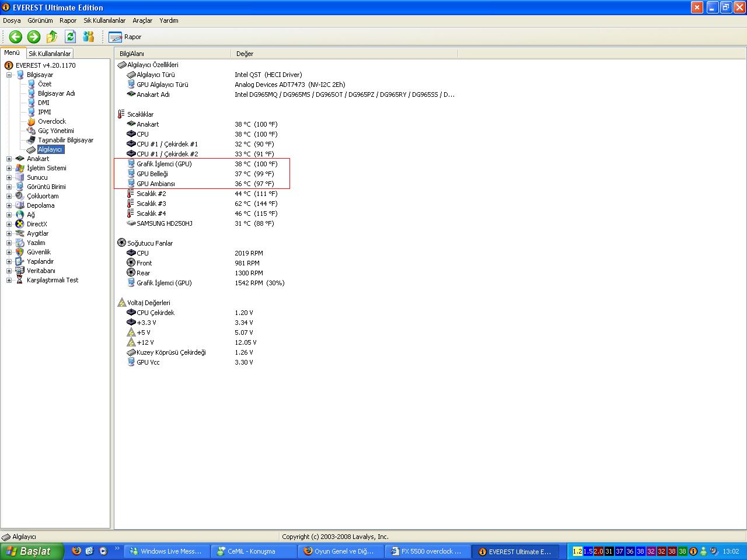
Task: Expand the Çokluortam tree node
Action: point(9,196)
